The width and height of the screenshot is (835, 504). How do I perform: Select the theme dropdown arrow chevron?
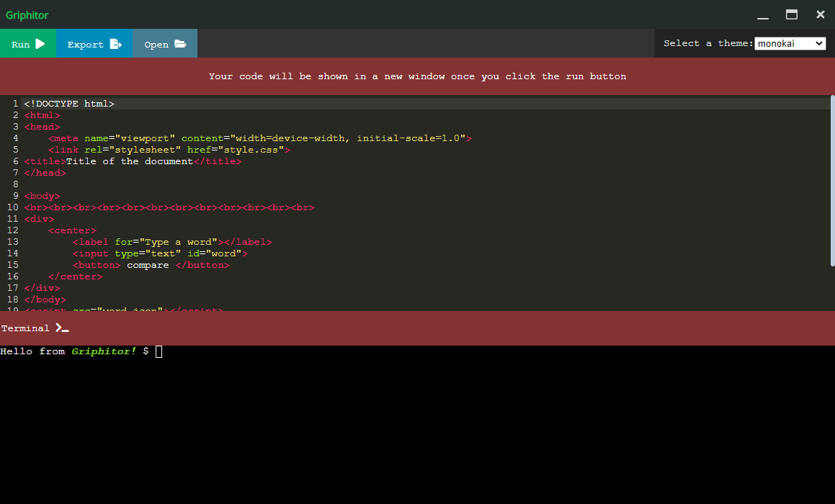point(821,43)
